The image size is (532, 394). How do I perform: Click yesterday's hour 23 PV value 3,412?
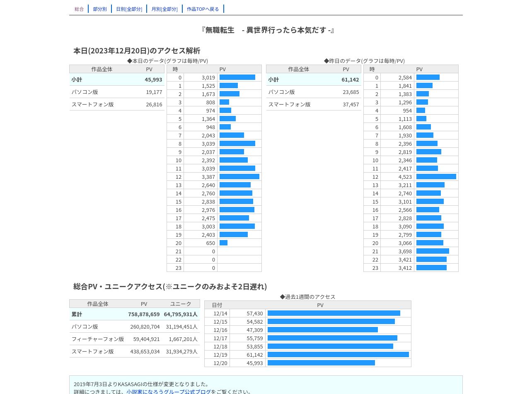coord(405,268)
